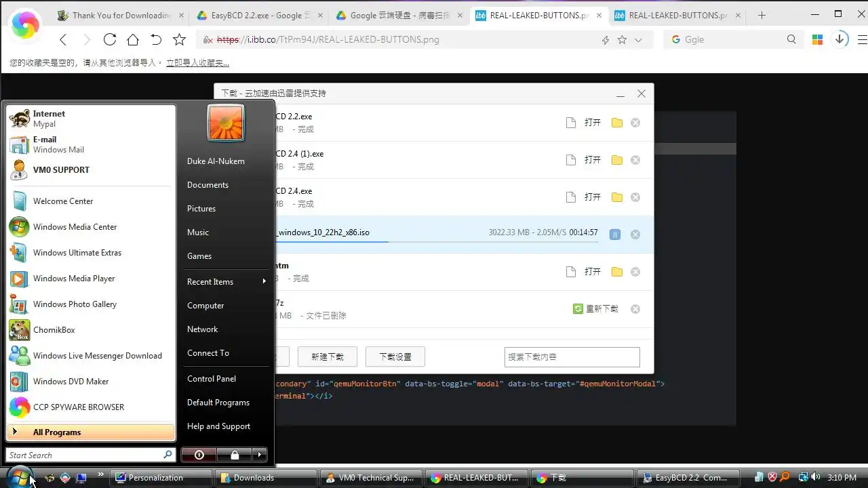Launch Windows Media Center from Start menu

tap(90, 227)
